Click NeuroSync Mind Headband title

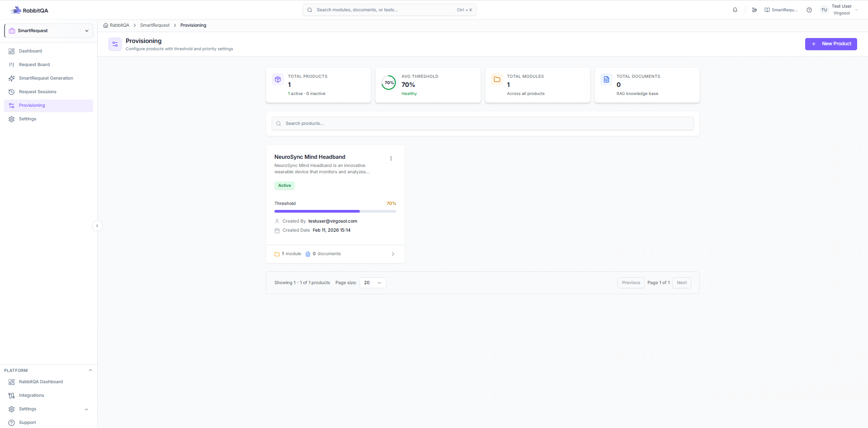310,157
